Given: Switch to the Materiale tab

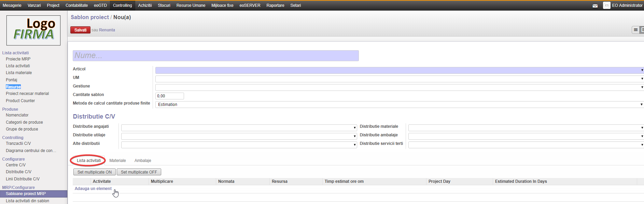Looking at the screenshot, I should (117, 161).
